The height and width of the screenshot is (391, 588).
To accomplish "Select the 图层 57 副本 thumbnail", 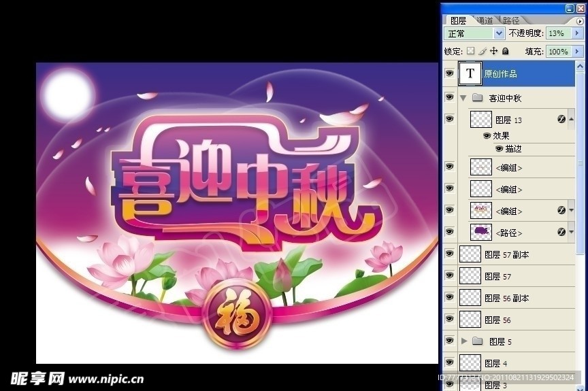I will [470, 254].
